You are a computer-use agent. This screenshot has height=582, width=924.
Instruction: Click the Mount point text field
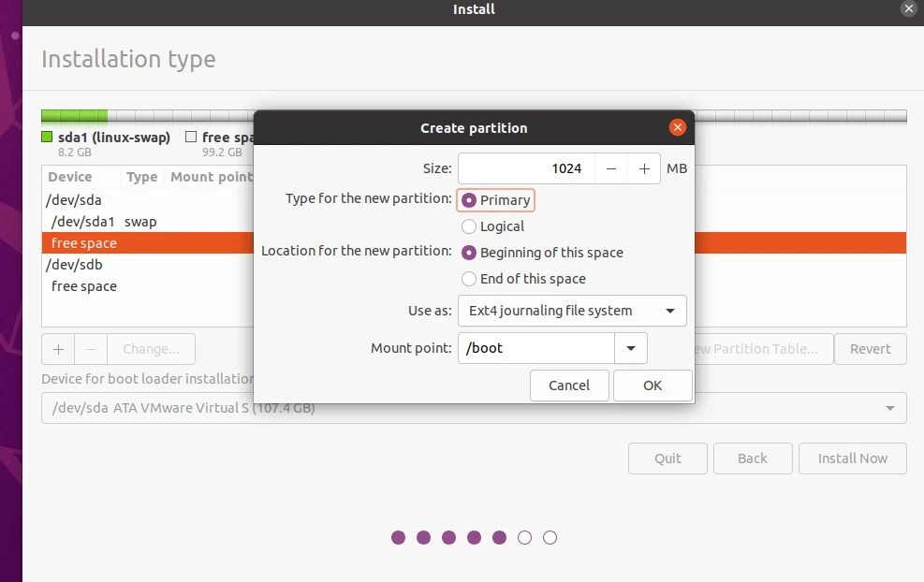tap(535, 349)
